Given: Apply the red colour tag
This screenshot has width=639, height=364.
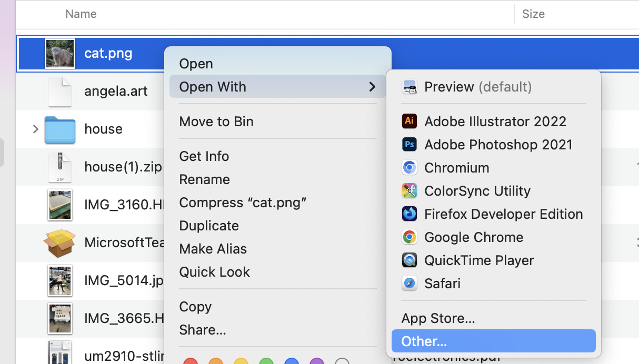Looking at the screenshot, I should pyautogui.click(x=191, y=362).
